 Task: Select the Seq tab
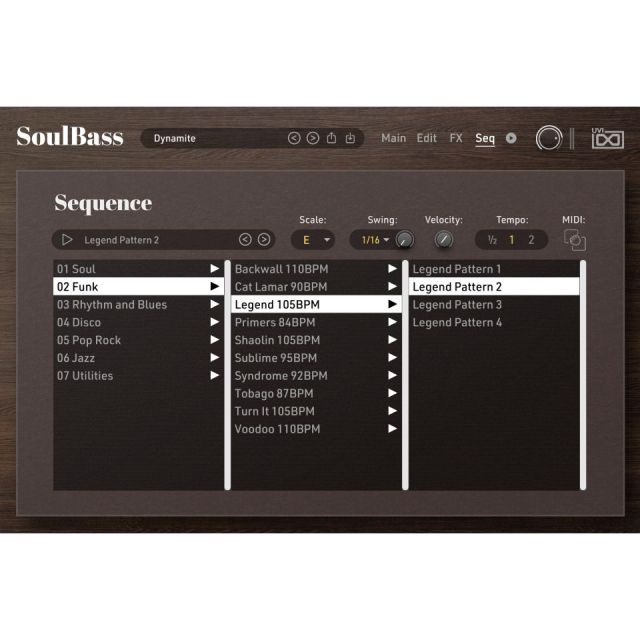point(485,139)
